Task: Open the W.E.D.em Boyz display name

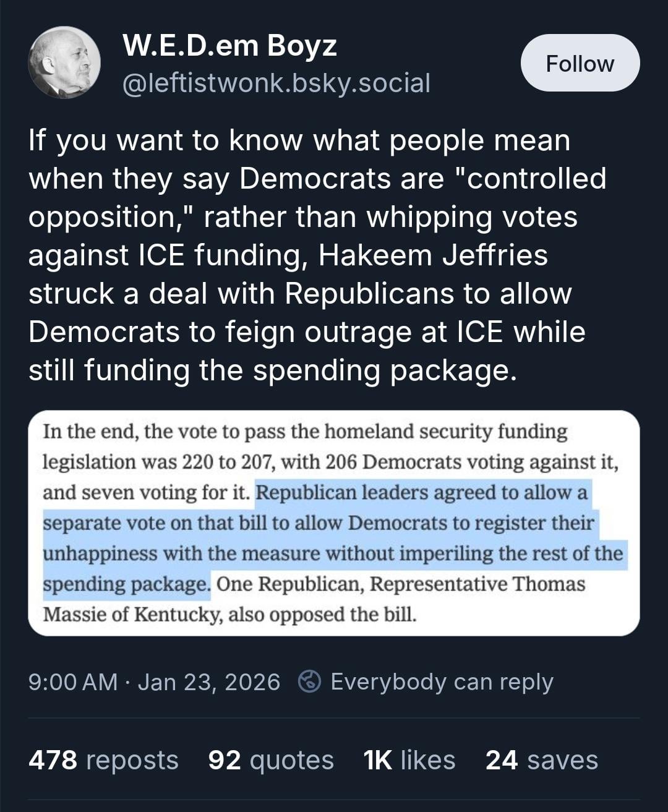Action: [229, 46]
